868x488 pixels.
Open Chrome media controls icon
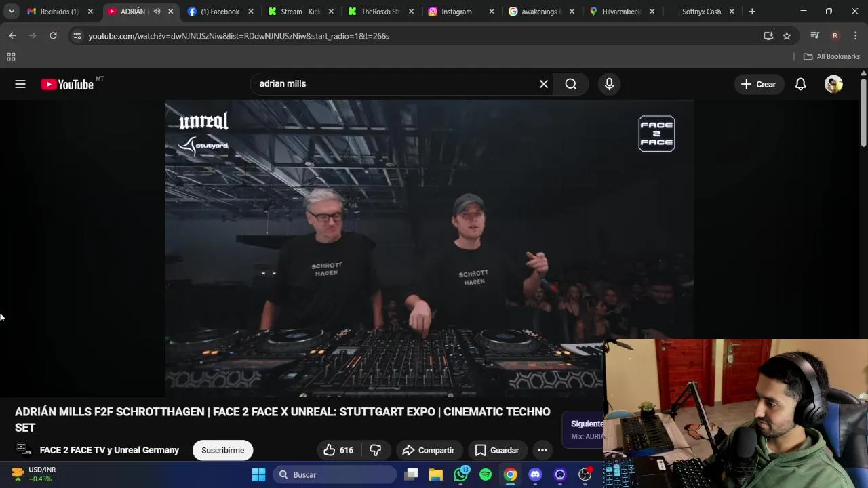[815, 36]
